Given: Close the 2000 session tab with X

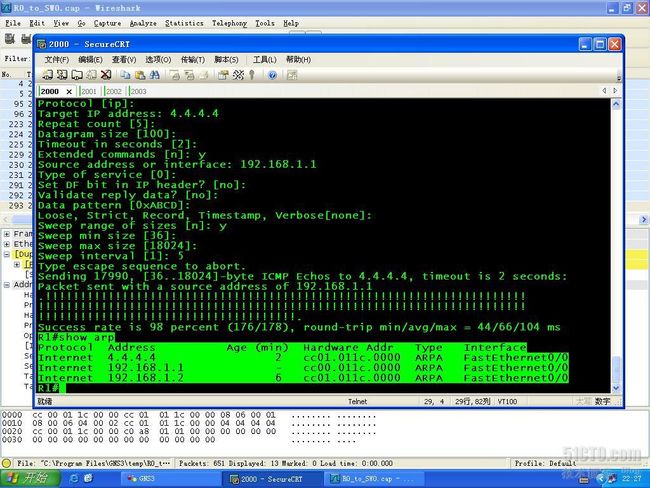Looking at the screenshot, I should click(69, 92).
